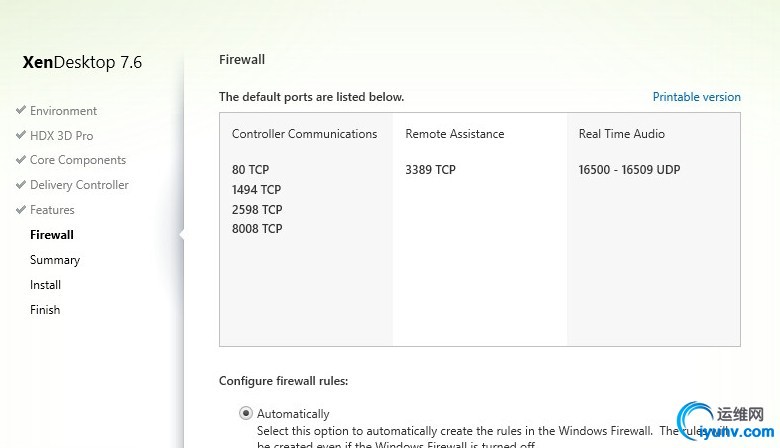The width and height of the screenshot is (780, 448).
Task: Open the Printable version link
Action: pos(696,97)
